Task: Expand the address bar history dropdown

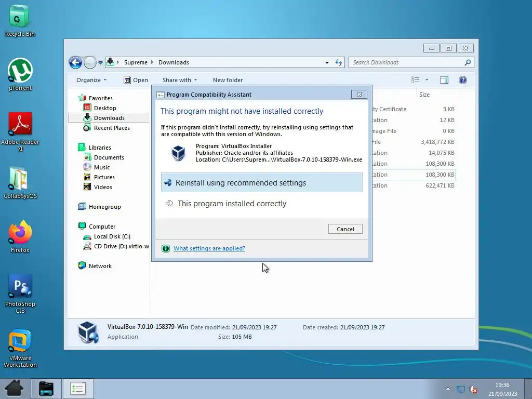Action: [327, 63]
